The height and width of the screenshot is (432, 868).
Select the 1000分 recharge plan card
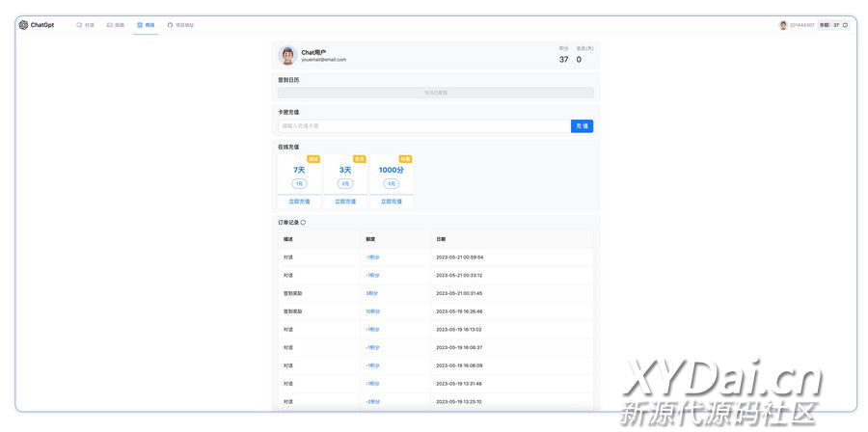pos(391,174)
